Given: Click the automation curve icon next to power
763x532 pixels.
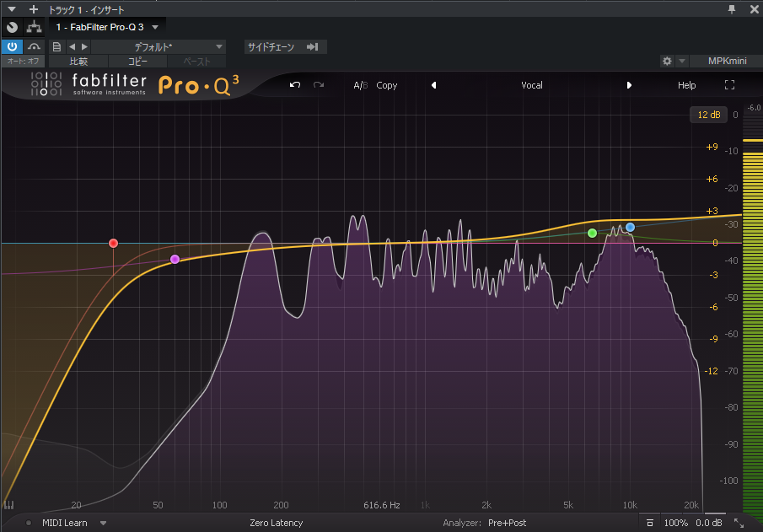Looking at the screenshot, I should tap(34, 46).
